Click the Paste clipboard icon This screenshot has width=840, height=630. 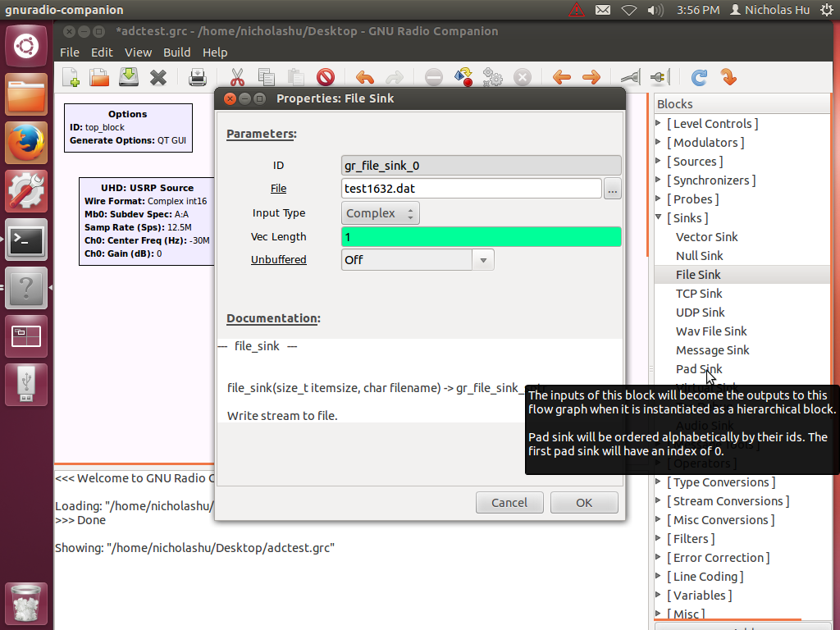[295, 78]
